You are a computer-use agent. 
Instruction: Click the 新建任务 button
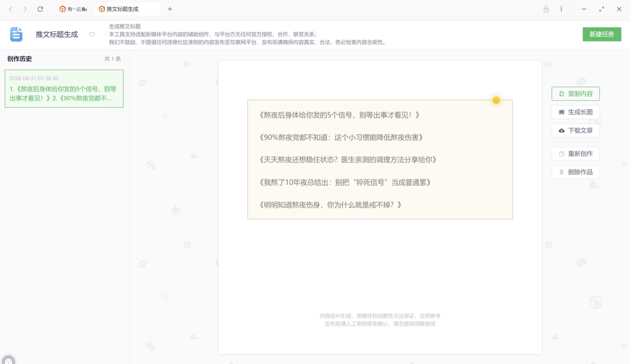tap(602, 34)
